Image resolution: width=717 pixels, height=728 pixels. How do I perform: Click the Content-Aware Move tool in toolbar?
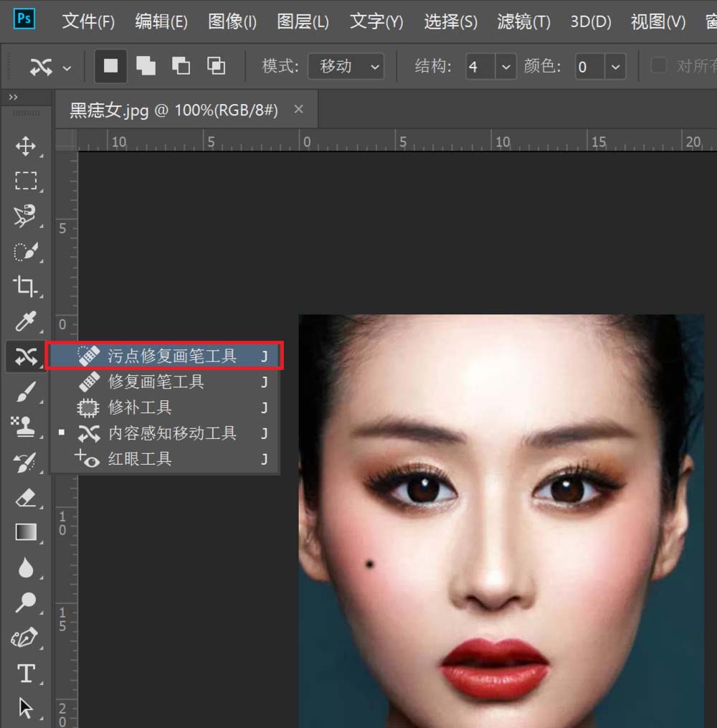click(x=26, y=356)
